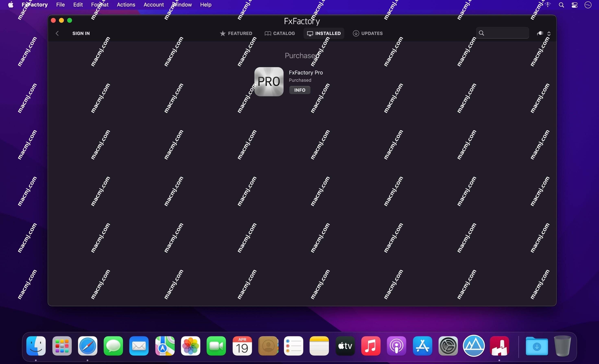Open Podcasts from the Dock

[x=397, y=346]
